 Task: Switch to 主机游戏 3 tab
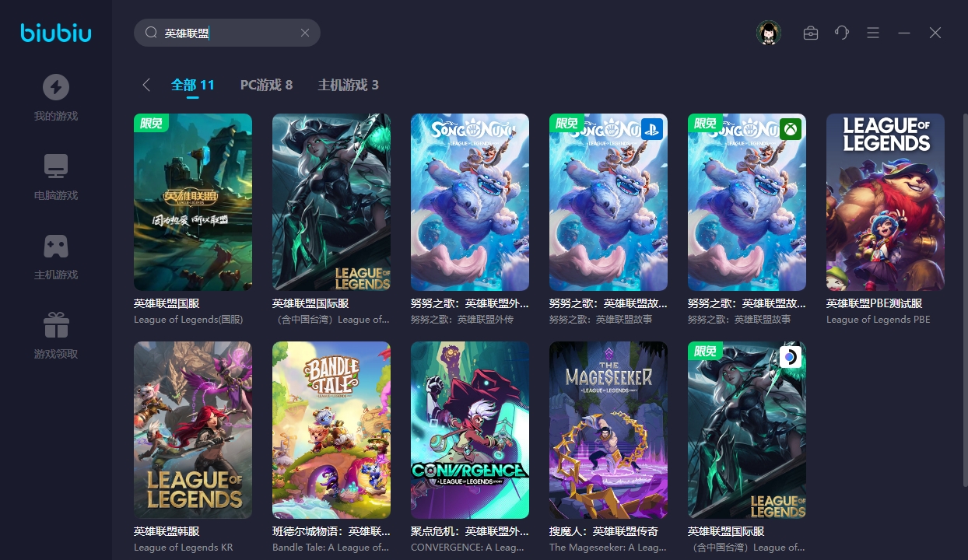(348, 85)
